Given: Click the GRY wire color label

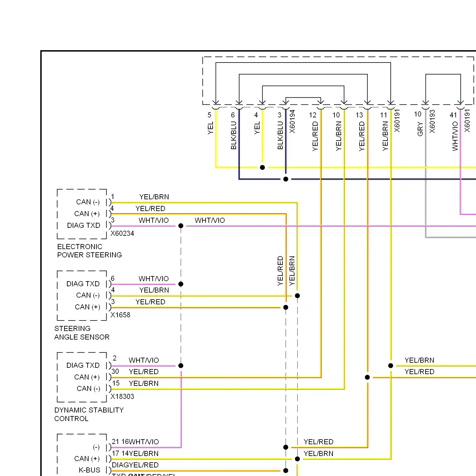Looking at the screenshot, I should point(420,129).
